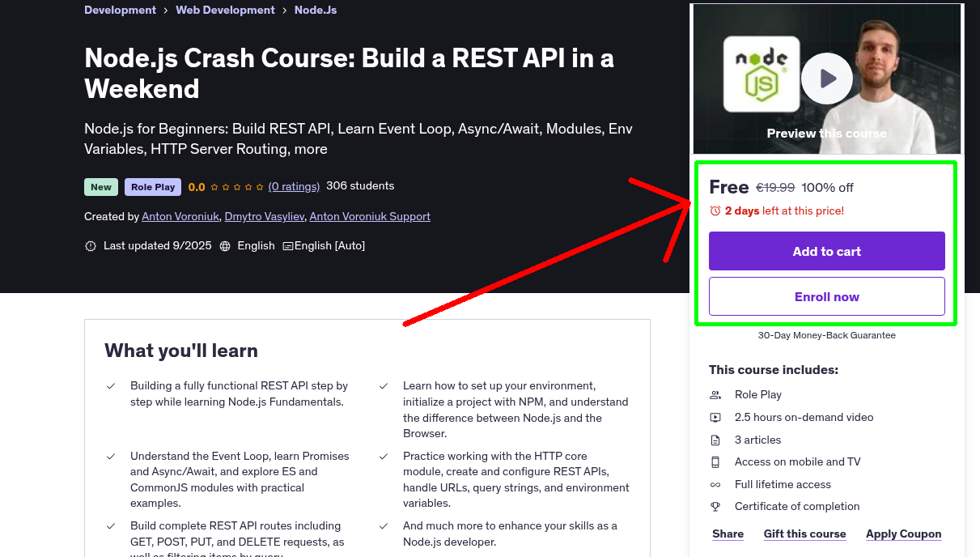980x557 pixels.
Task: Play the course preview video
Action: pyautogui.click(x=826, y=79)
